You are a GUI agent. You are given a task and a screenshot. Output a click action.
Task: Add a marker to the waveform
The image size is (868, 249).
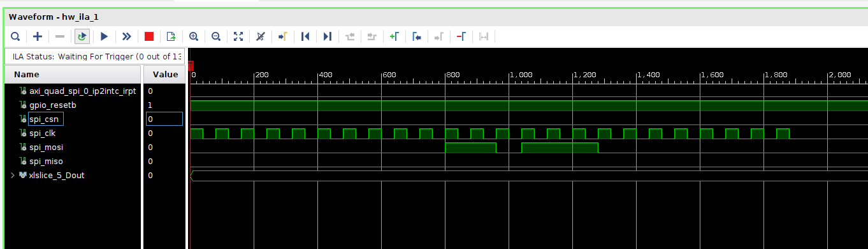pyautogui.click(x=394, y=36)
